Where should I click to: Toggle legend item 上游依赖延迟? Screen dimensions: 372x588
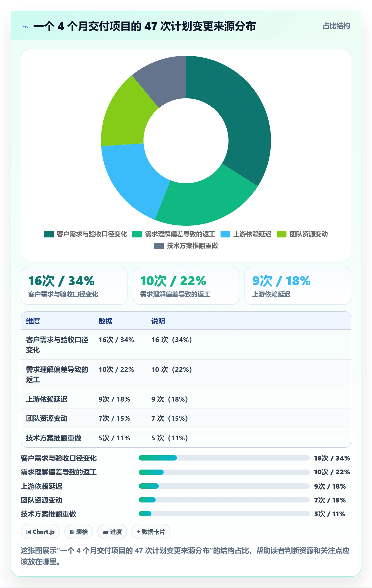(246, 234)
